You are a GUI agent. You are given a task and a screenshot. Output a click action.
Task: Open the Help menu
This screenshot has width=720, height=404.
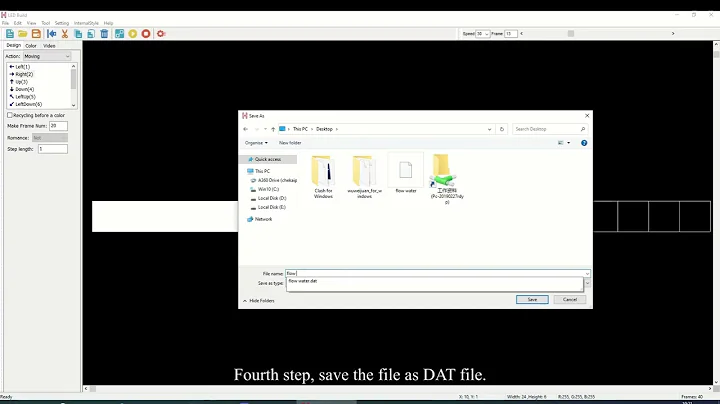[x=108, y=23]
